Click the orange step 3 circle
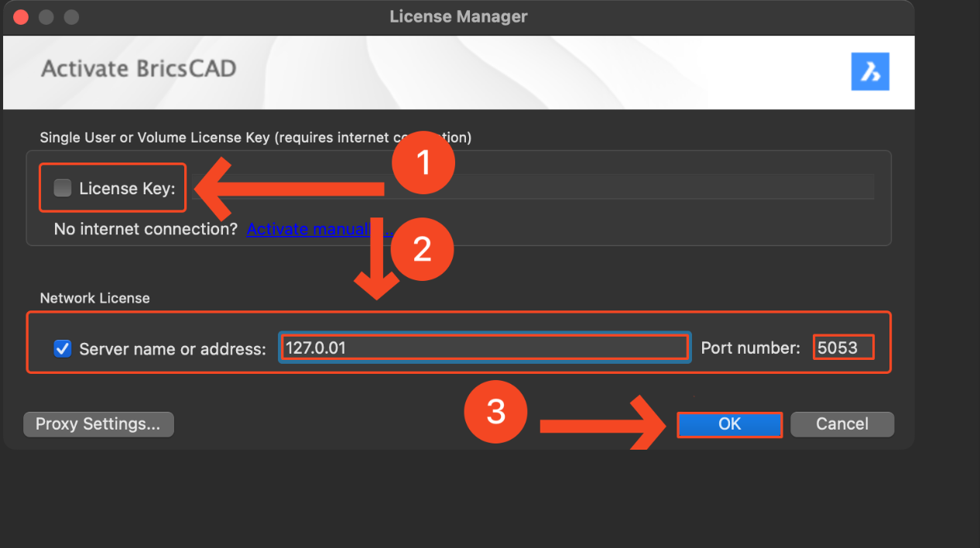The height and width of the screenshot is (548, 980). (x=495, y=412)
